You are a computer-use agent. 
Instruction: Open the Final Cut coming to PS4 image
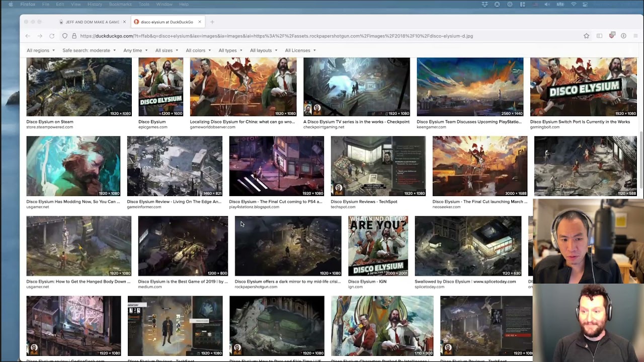(x=277, y=166)
